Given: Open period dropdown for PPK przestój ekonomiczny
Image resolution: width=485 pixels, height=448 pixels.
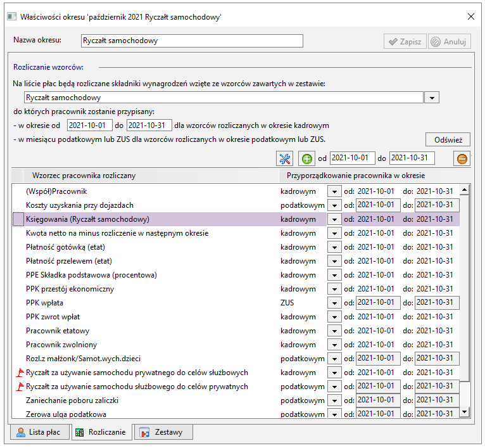Looking at the screenshot, I should (334, 289).
